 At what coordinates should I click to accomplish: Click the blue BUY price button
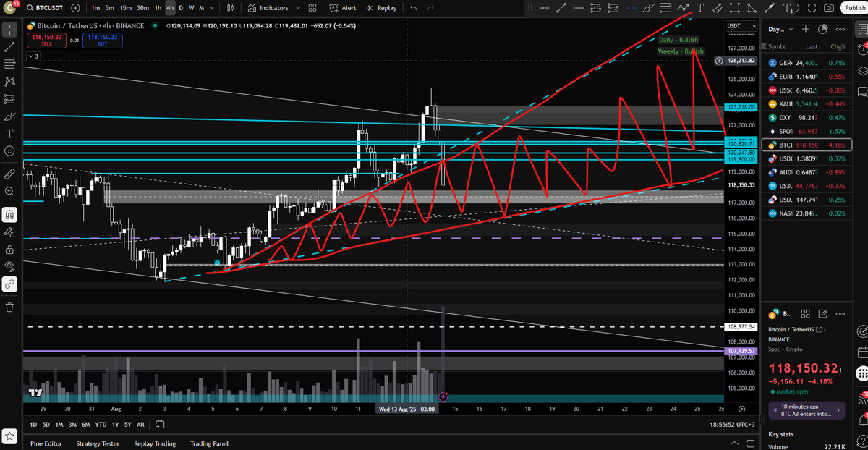tap(103, 40)
